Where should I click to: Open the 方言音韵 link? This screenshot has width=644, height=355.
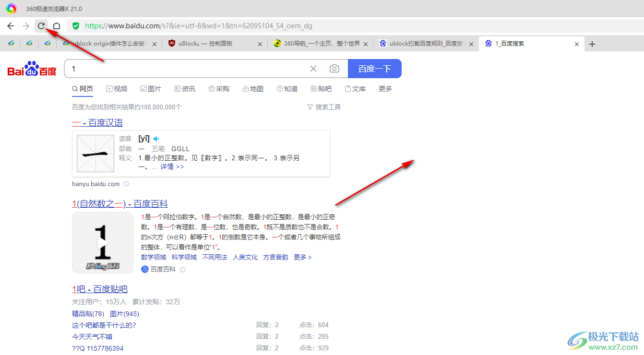pyautogui.click(x=275, y=257)
